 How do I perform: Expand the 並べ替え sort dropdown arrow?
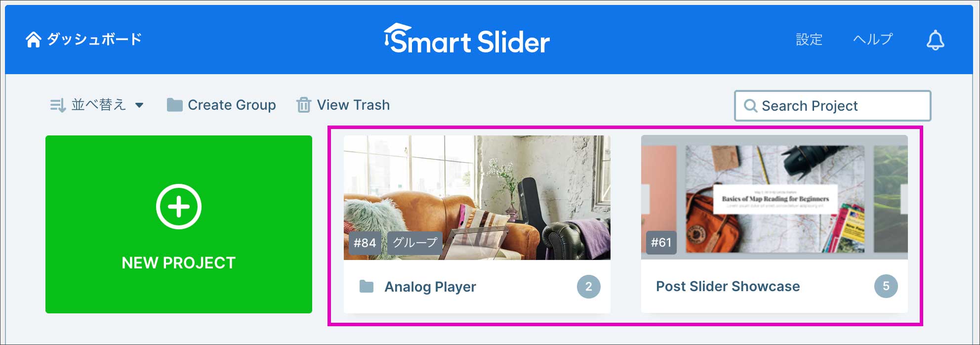click(x=139, y=105)
